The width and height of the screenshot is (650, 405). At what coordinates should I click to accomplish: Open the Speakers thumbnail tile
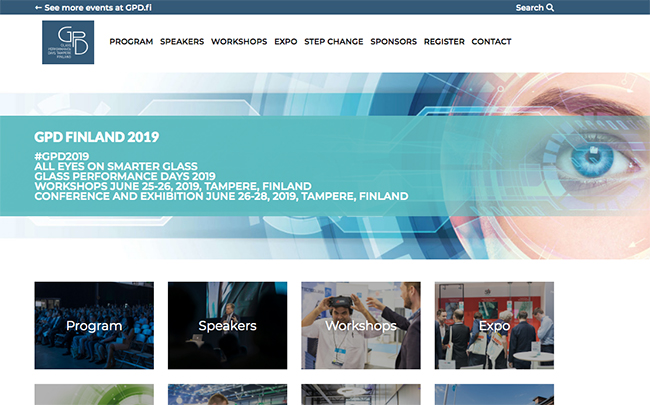tap(227, 325)
